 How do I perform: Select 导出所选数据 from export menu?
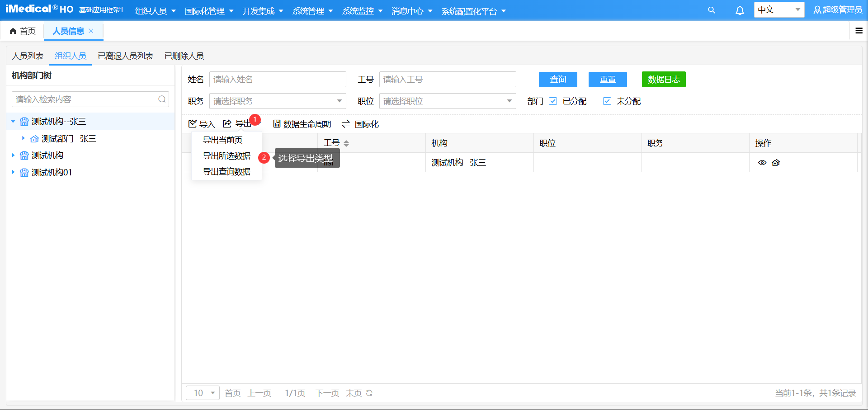click(x=226, y=156)
